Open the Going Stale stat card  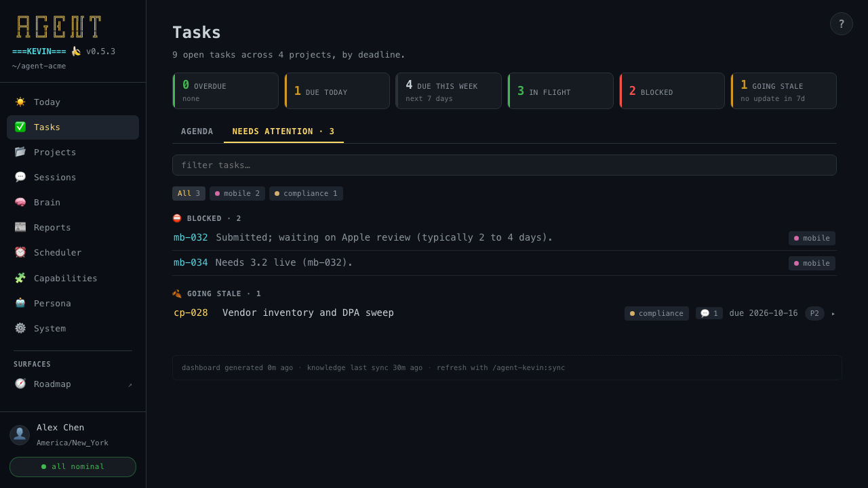click(x=783, y=91)
